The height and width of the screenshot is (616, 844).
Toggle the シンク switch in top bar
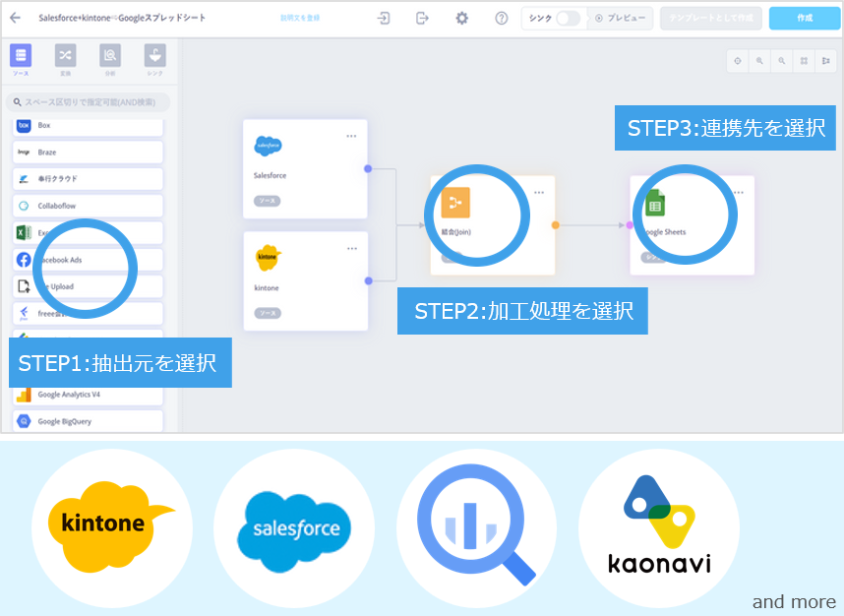pyautogui.click(x=568, y=18)
